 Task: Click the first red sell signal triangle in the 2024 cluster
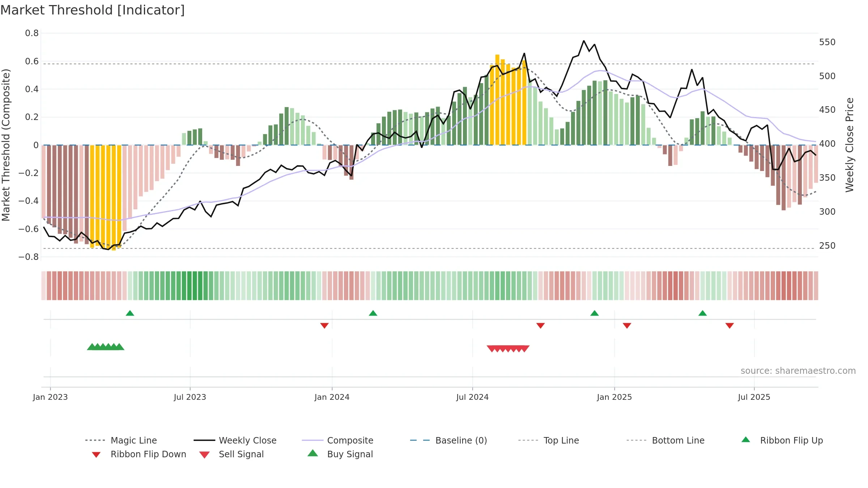coord(492,348)
